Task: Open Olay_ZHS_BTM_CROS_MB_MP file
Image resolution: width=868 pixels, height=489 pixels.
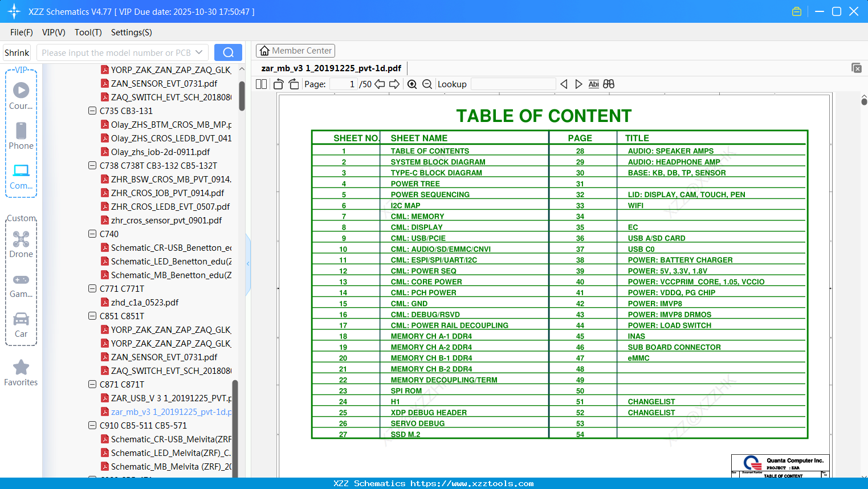Action: coord(166,124)
